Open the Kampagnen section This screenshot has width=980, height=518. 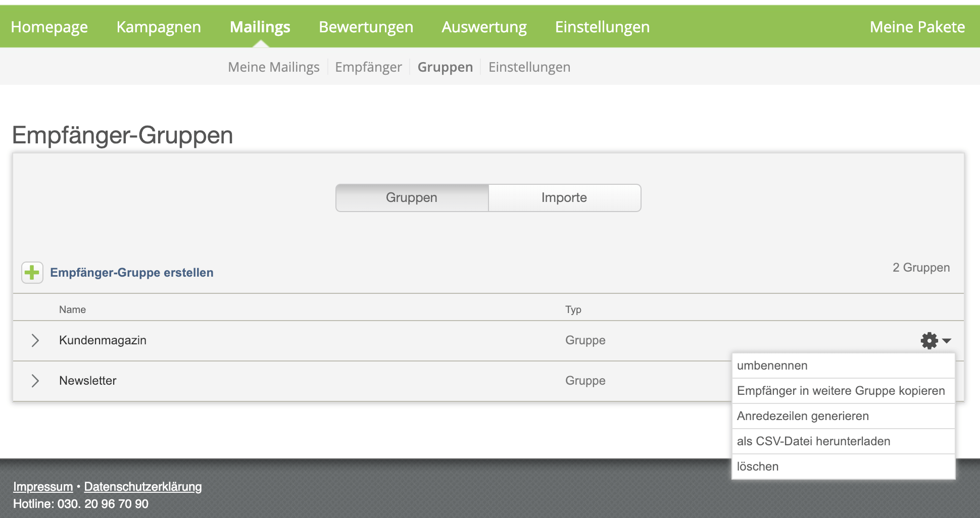point(158,27)
